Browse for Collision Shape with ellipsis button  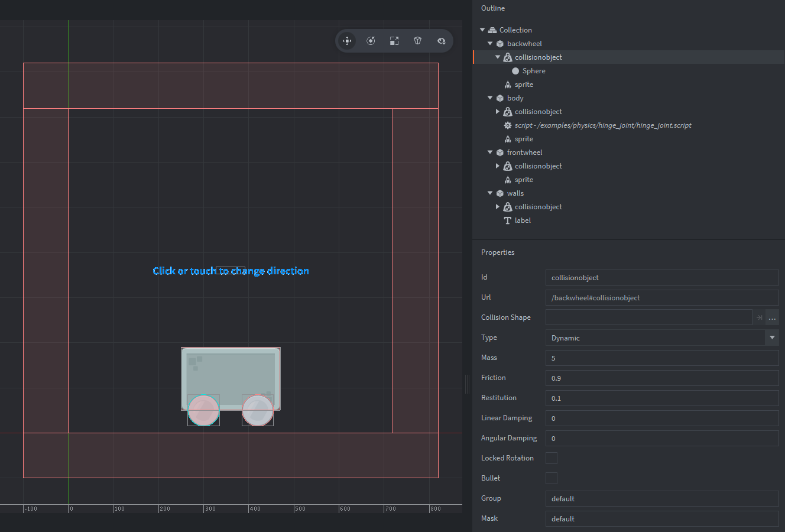pos(772,318)
